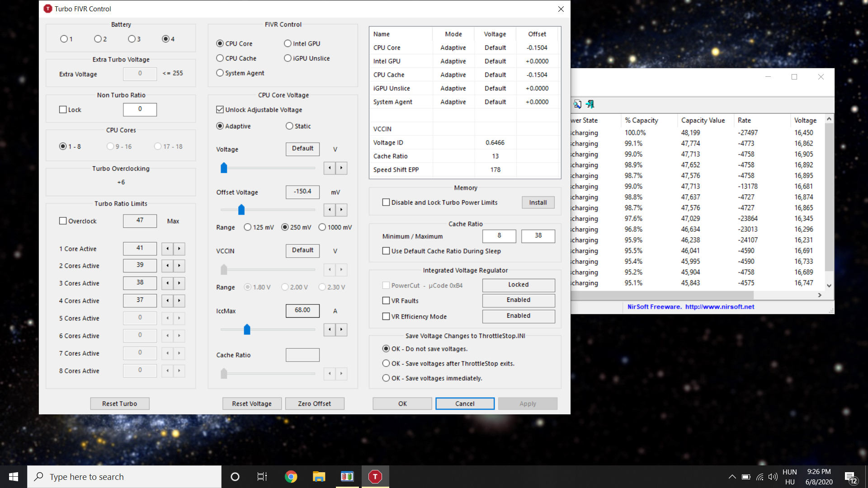Click the find icon in NirSoft window toolbar
The image size is (868, 488).
(x=577, y=104)
